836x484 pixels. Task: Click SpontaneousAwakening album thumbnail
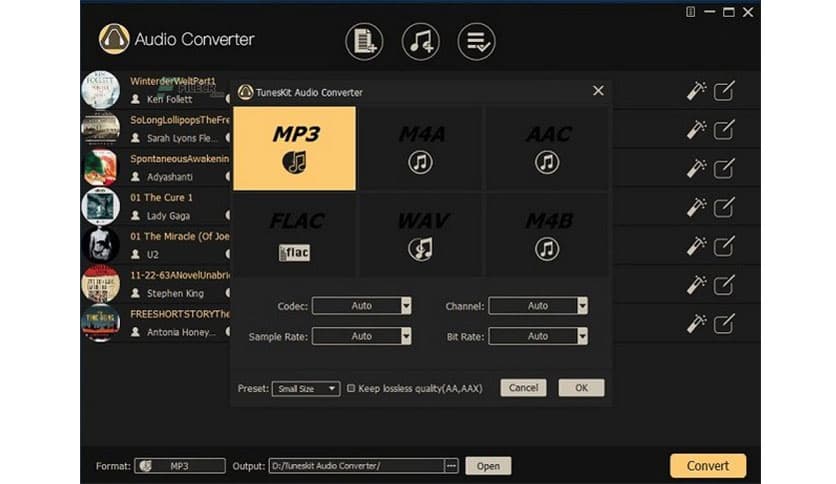(100, 167)
